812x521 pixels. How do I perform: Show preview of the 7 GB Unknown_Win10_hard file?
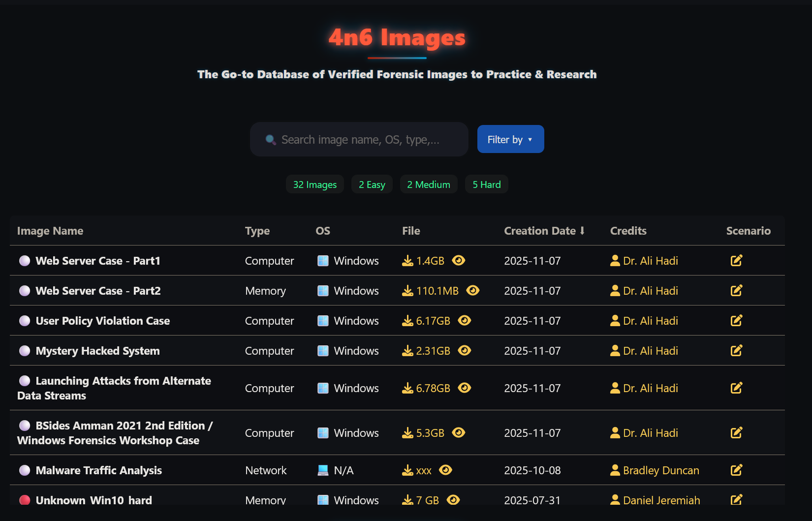pos(453,500)
